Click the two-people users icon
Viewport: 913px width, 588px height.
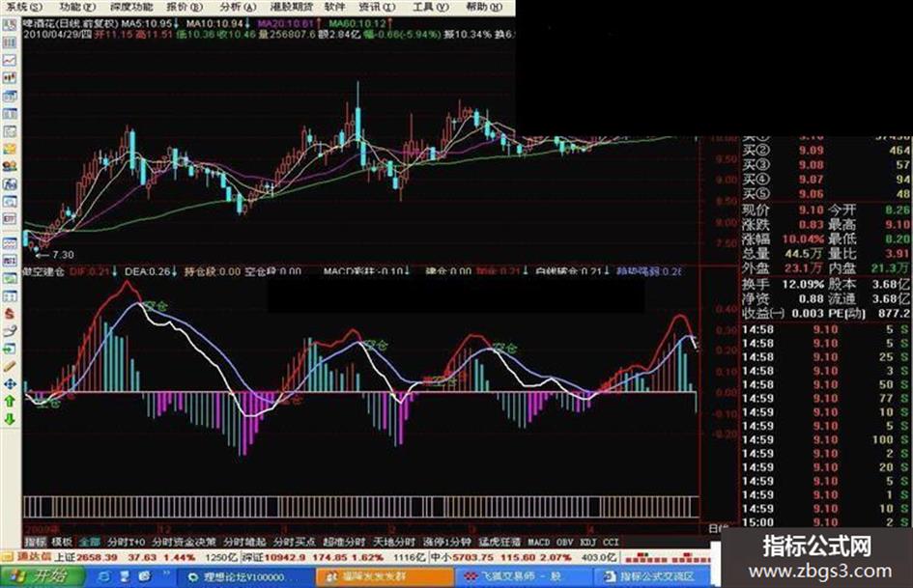click(x=10, y=166)
